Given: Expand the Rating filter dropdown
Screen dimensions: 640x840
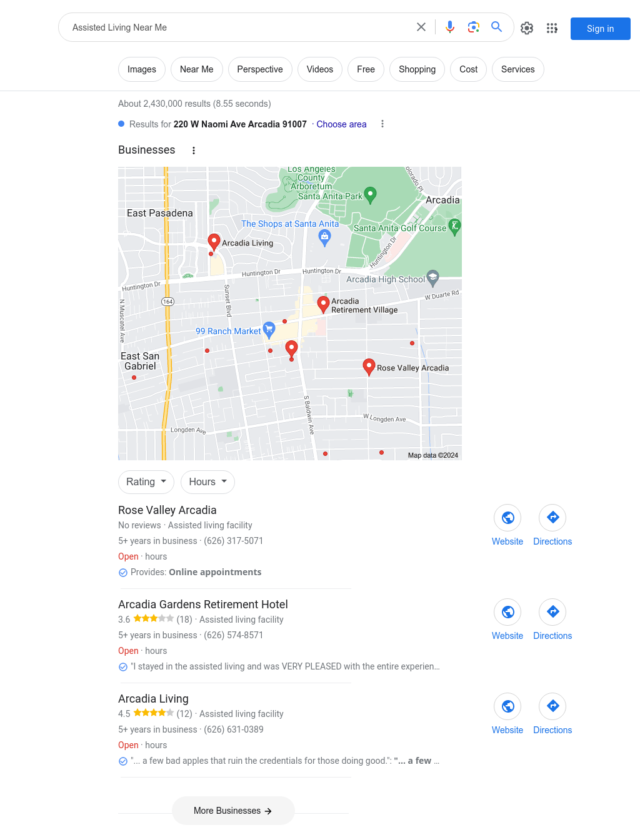Looking at the screenshot, I should point(146,482).
